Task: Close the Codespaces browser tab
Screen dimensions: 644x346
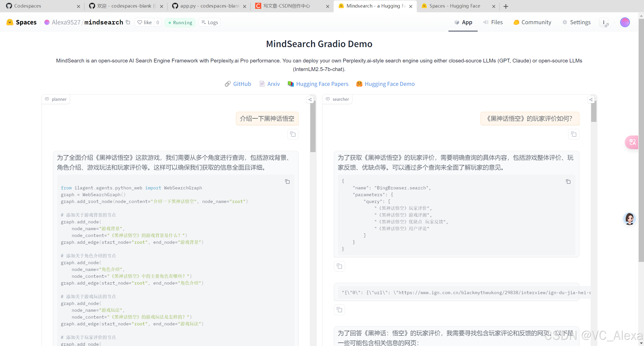Action: 79,6
